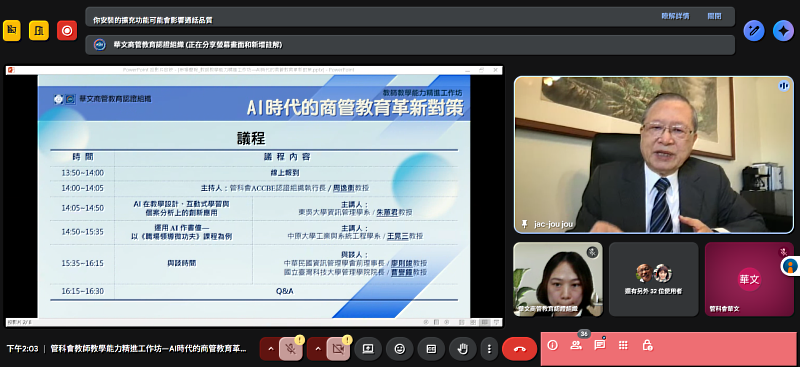This screenshot has width=800, height=367.
Task: Click the Q&A agenda row
Action: (x=285, y=291)
